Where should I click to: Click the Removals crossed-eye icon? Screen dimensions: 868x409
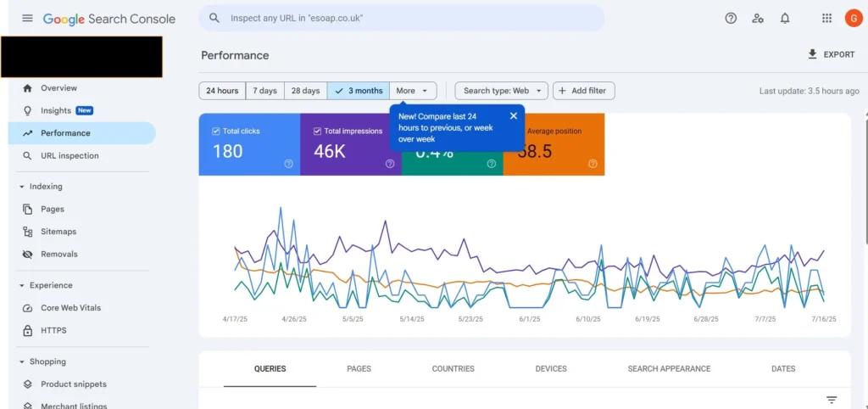[x=27, y=255]
